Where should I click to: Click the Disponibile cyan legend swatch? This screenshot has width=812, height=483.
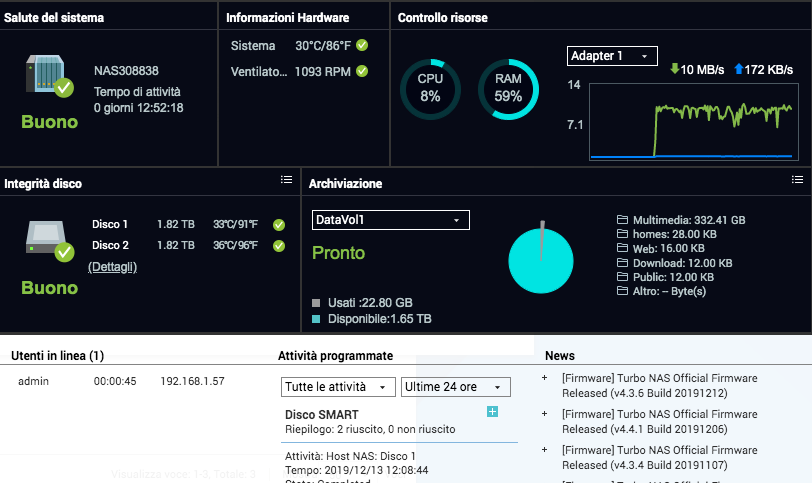coord(317,319)
